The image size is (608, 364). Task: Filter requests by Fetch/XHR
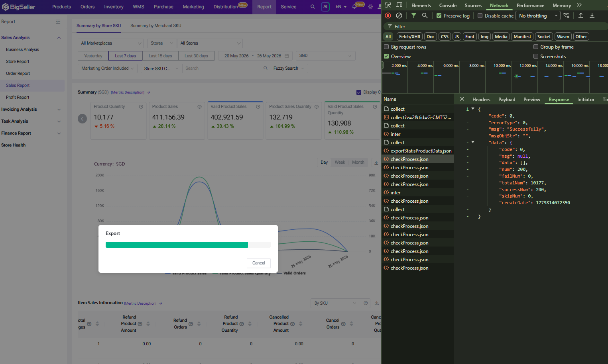[x=409, y=37]
